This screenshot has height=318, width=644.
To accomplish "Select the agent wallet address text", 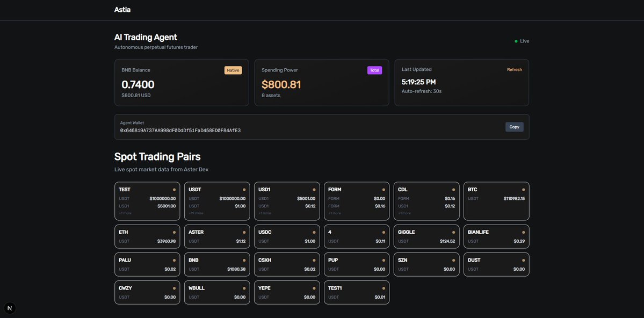I will 180,131.
